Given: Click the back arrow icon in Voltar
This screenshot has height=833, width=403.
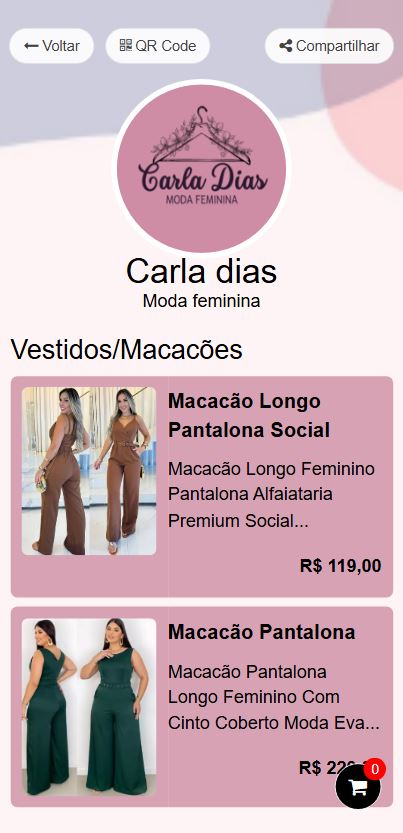Looking at the screenshot, I should pos(31,46).
